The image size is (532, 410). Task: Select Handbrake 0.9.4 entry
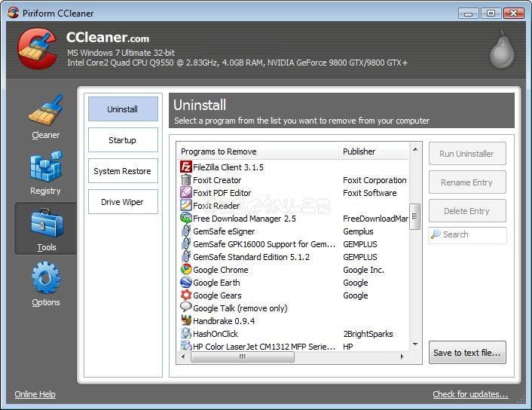tap(224, 321)
